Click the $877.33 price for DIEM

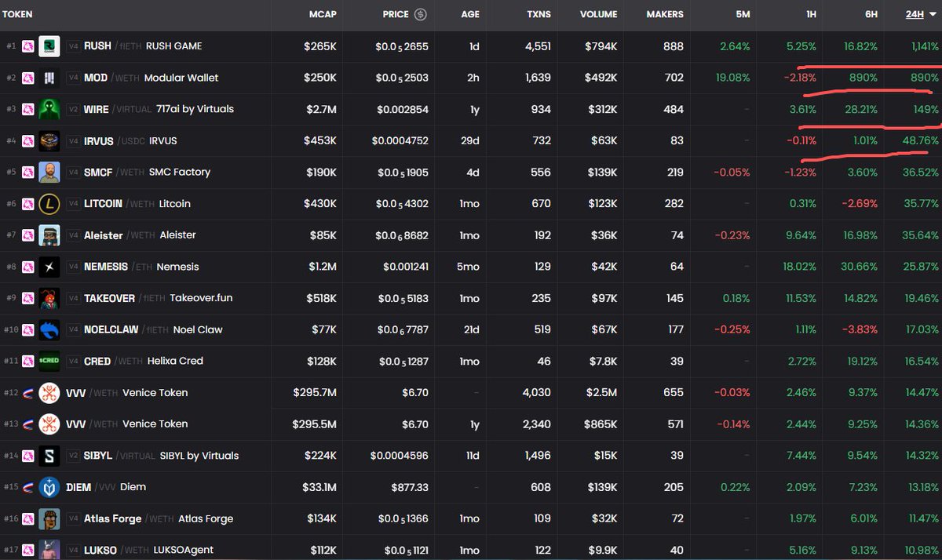click(x=408, y=487)
